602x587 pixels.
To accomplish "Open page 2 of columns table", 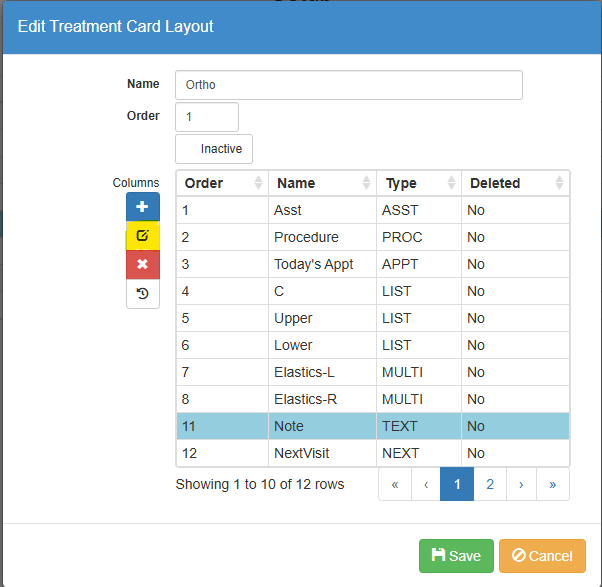I will pos(490,484).
